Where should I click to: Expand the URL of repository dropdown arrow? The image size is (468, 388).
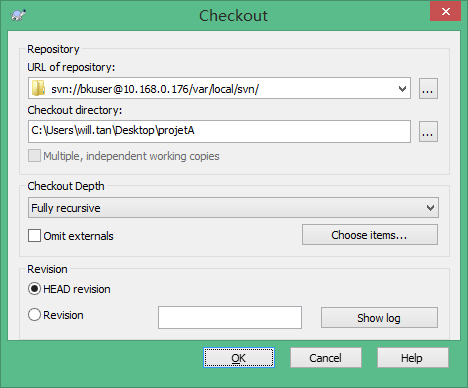(x=402, y=89)
